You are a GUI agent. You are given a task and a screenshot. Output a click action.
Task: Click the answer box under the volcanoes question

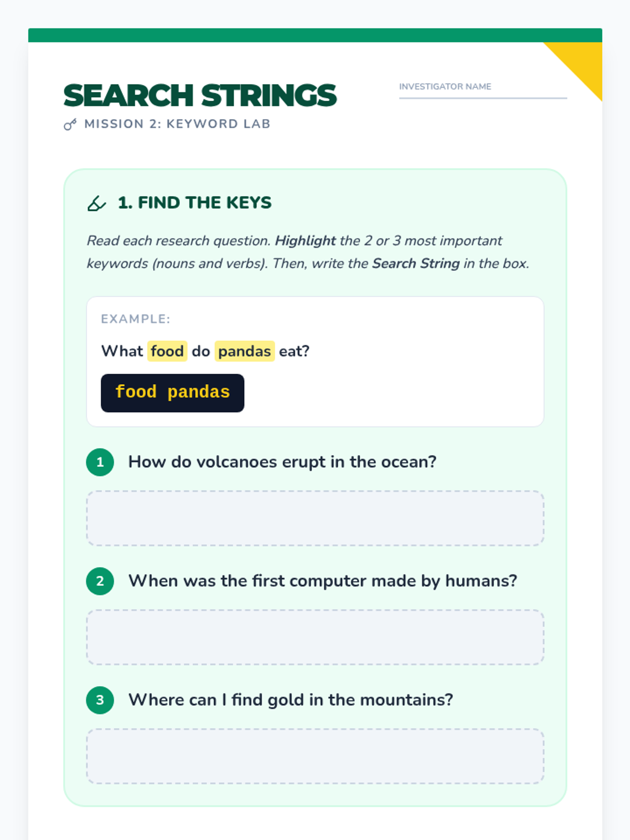tap(315, 518)
